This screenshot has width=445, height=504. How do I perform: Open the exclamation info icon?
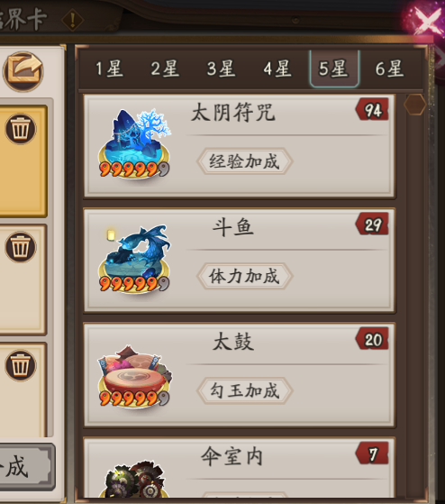coord(73,20)
